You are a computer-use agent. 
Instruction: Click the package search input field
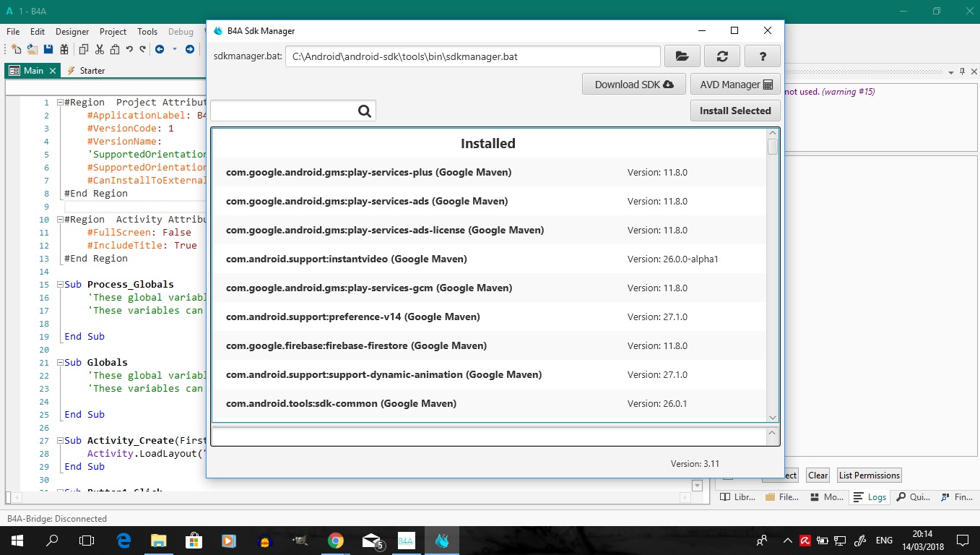coord(284,111)
